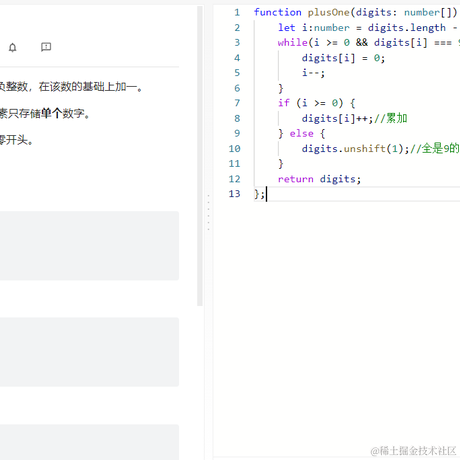This screenshot has width=460, height=460.
Task: Click the third gray example block
Action: [89, 442]
